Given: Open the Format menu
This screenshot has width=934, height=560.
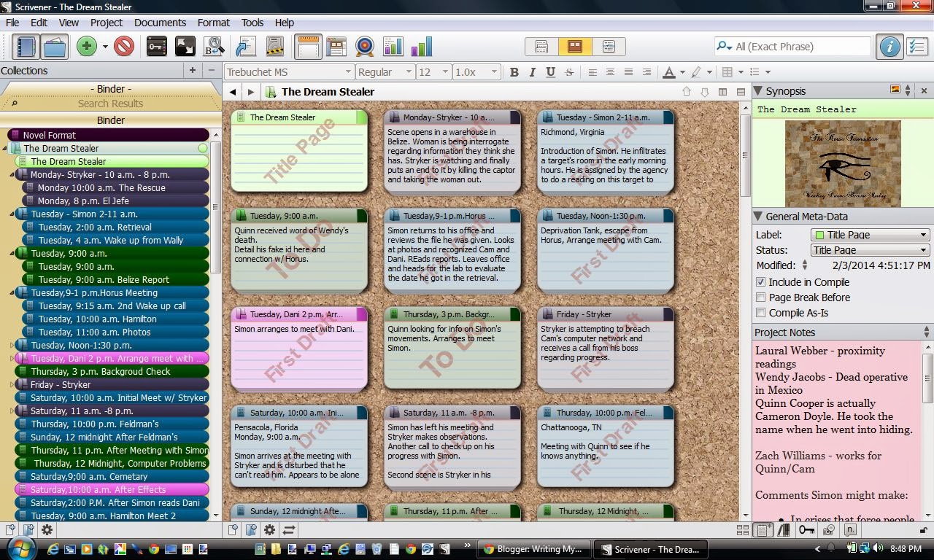Looking at the screenshot, I should point(214,23).
